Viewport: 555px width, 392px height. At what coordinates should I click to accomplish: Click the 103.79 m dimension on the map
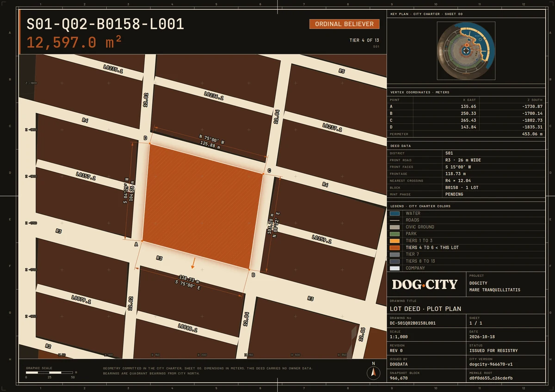click(x=271, y=223)
